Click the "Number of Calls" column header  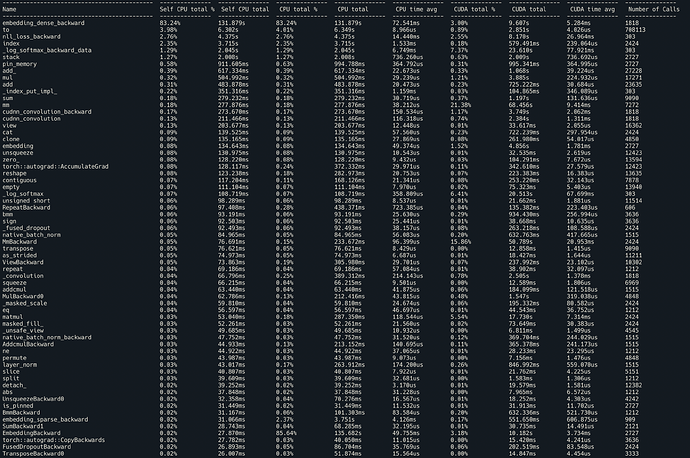point(654,9)
